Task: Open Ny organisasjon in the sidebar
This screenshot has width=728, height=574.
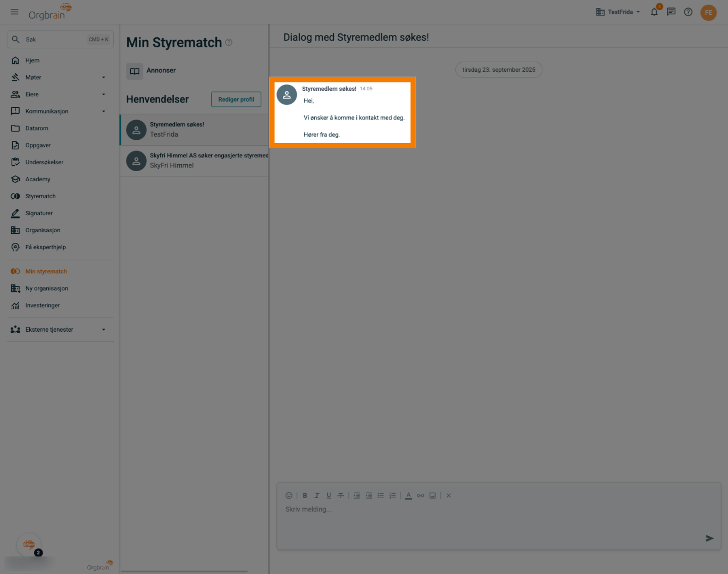Action: tap(60, 289)
